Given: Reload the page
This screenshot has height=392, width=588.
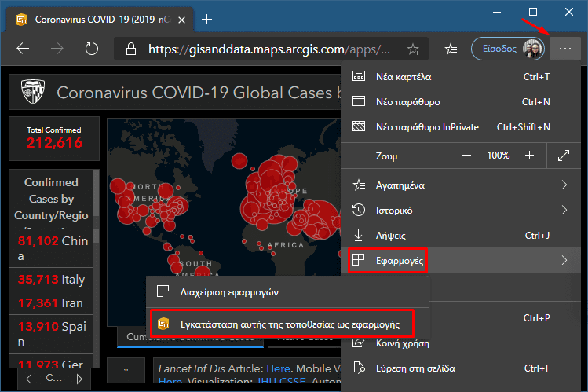Looking at the screenshot, I should 92,49.
